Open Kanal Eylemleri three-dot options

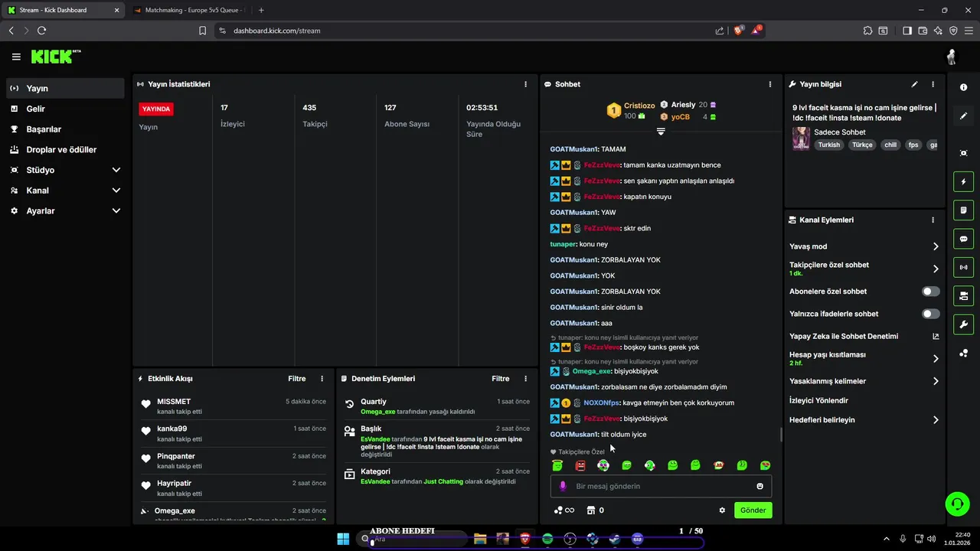pos(933,220)
